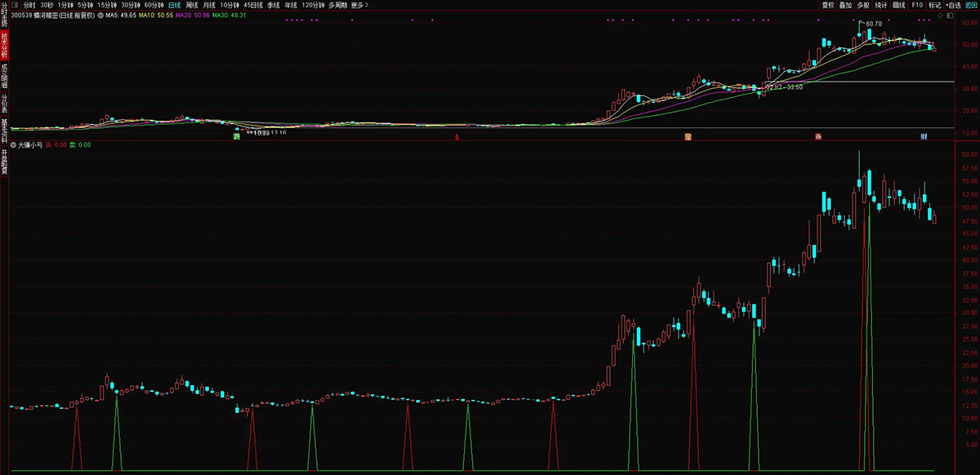
Task: Click the panel layout icon before 分时
Action: tap(15, 5)
